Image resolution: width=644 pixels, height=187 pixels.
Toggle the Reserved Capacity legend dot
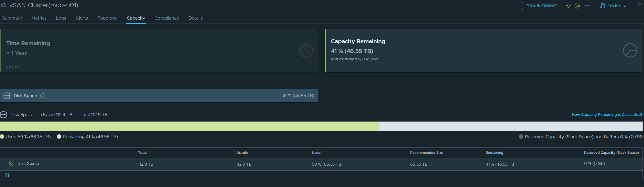521,137
